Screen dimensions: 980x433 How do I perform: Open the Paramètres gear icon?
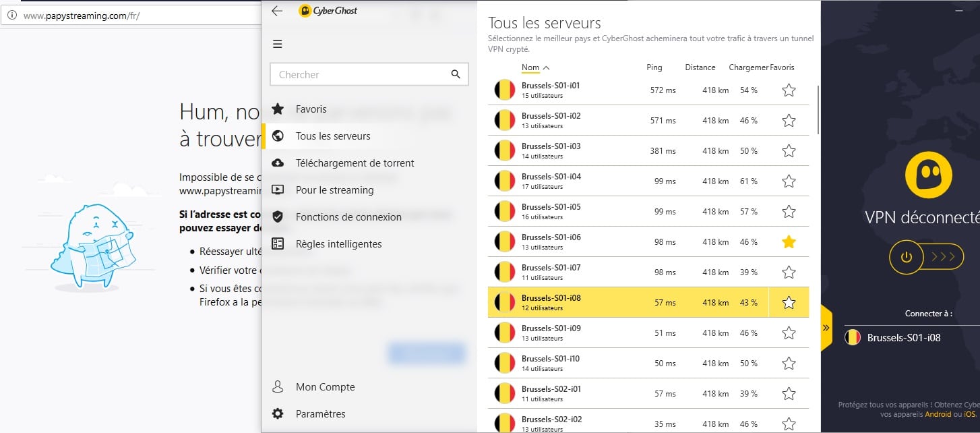coord(277,413)
